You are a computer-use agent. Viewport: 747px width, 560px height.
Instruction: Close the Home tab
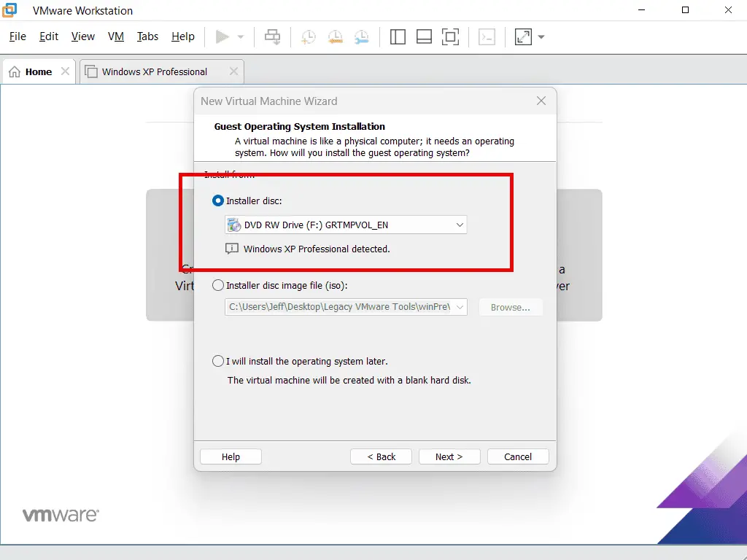tap(65, 71)
